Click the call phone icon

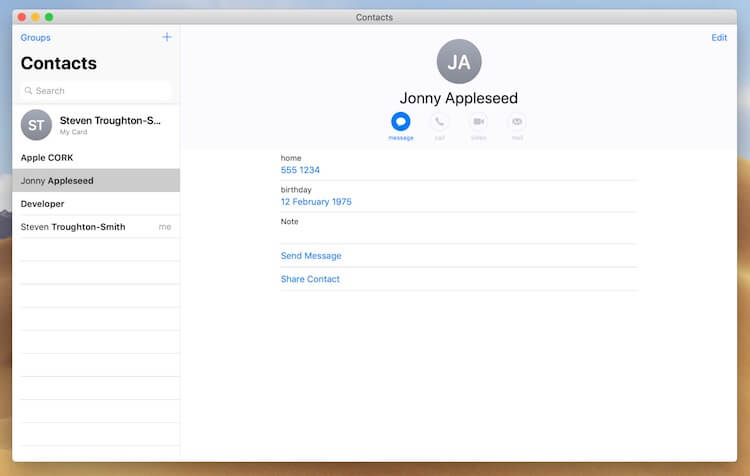tap(440, 122)
